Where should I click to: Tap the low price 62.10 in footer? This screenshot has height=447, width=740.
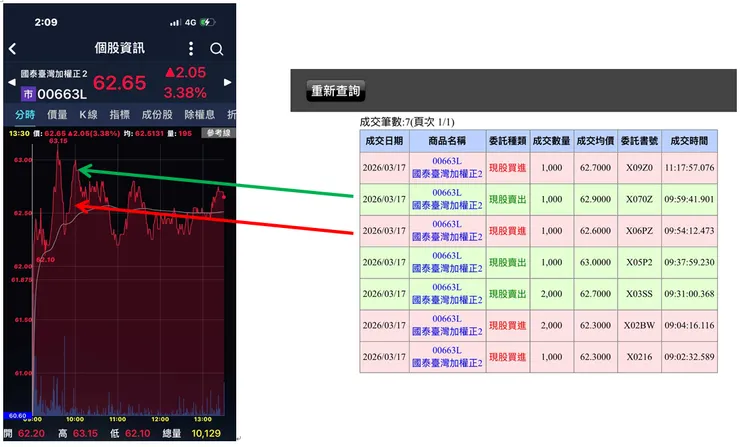(x=137, y=433)
